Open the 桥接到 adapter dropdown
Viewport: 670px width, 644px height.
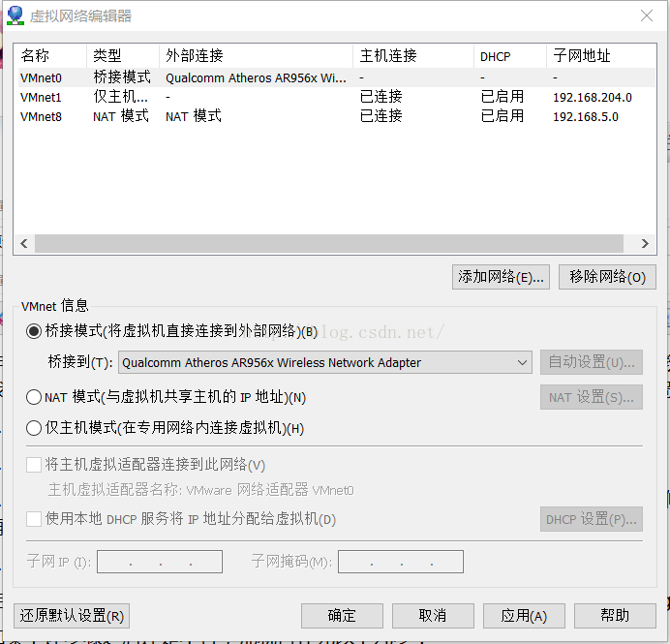(x=325, y=363)
